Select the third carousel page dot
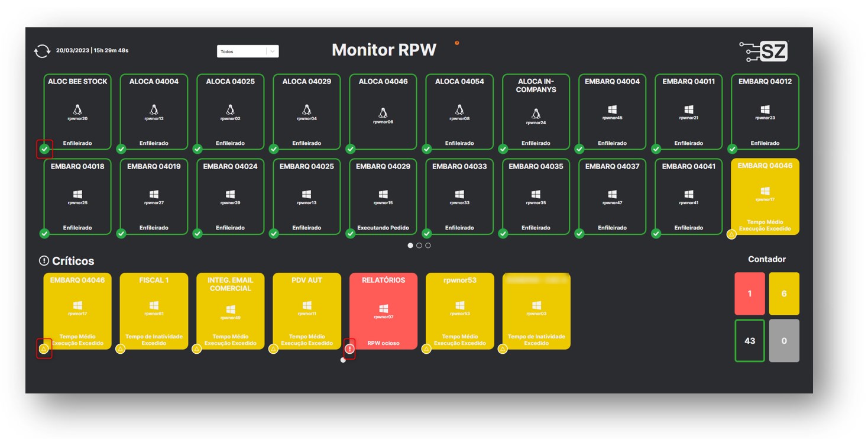This screenshot has height=439, width=868. pos(428,246)
